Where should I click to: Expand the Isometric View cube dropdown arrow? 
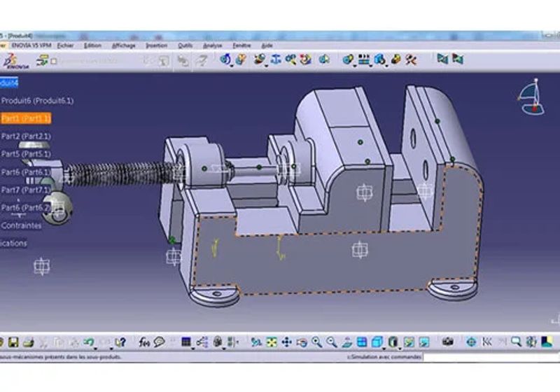[384, 349]
